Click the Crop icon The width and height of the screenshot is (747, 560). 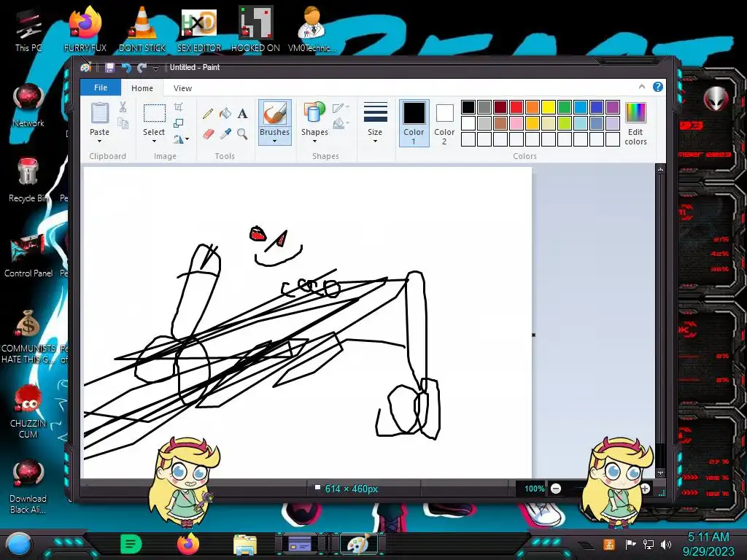click(x=178, y=107)
